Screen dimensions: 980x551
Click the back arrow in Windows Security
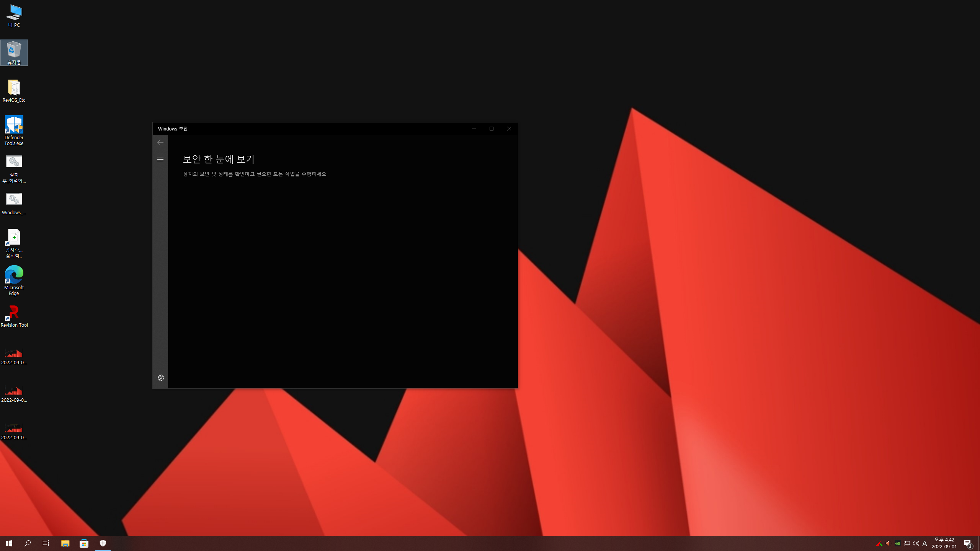tap(160, 142)
